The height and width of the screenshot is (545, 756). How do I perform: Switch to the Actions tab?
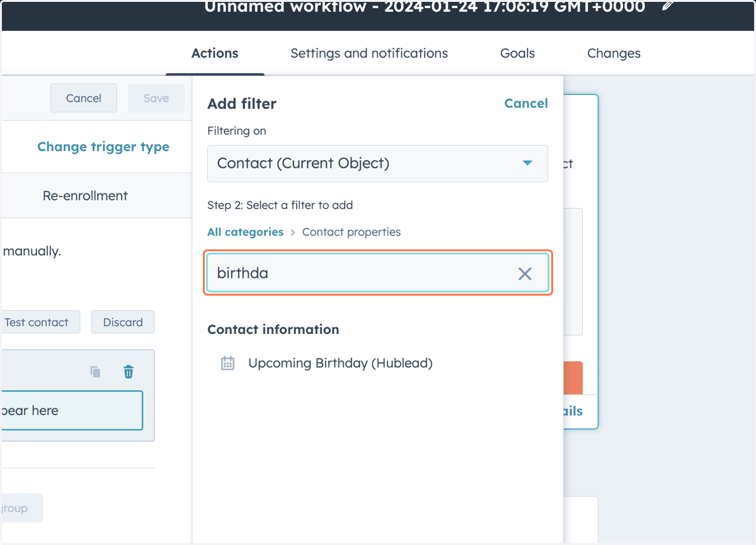[215, 54]
